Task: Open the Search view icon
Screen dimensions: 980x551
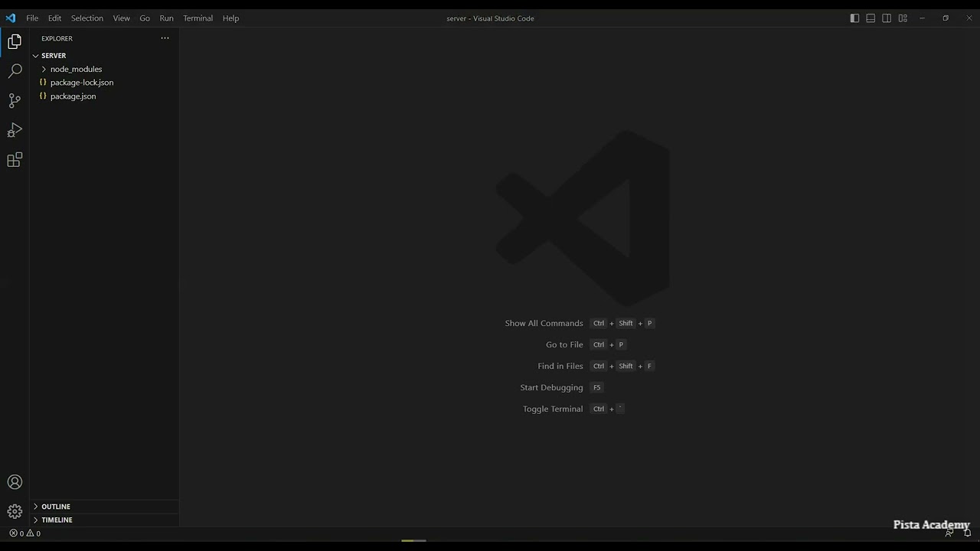Action: [15, 71]
